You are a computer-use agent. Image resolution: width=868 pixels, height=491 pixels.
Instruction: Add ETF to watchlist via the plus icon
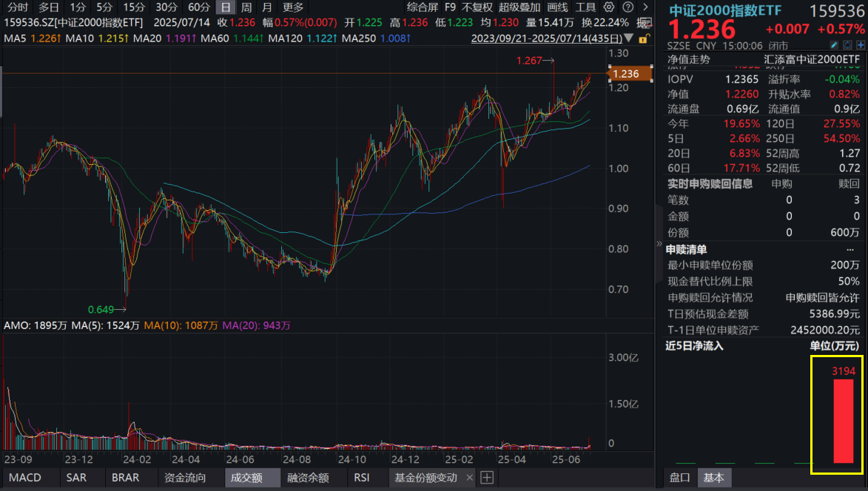[x=861, y=44]
